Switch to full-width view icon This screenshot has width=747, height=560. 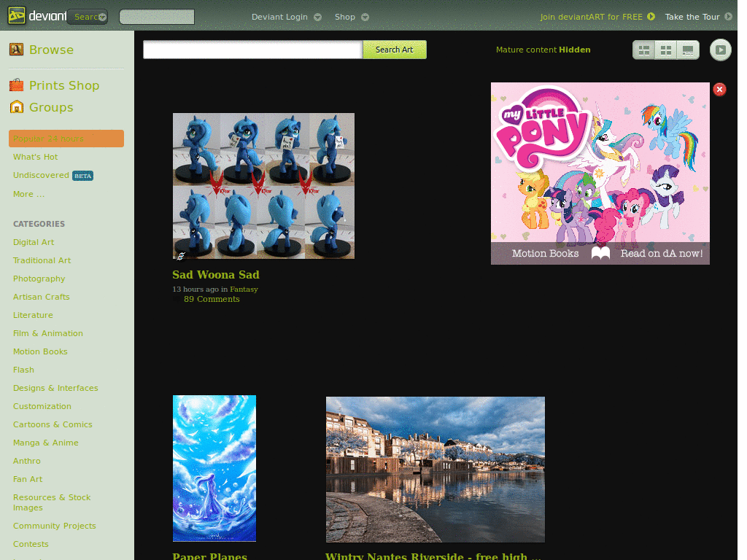coord(687,50)
